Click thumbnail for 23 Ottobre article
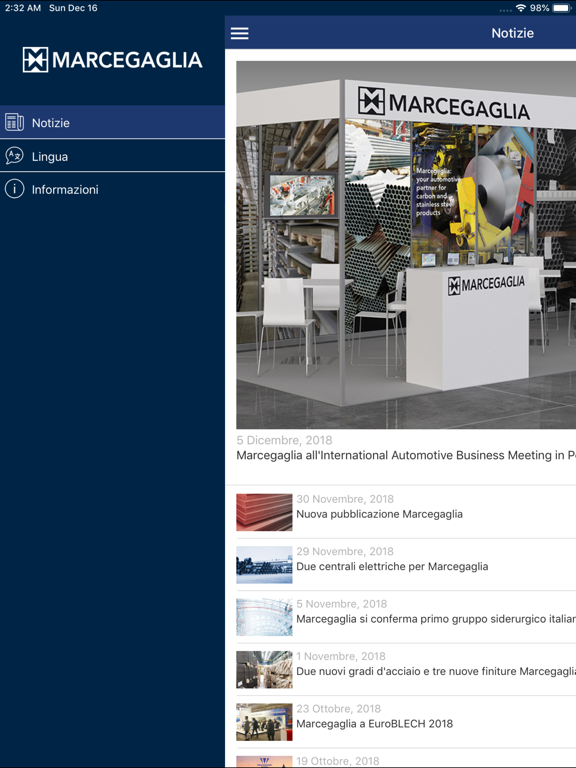This screenshot has height=768, width=576. 264,722
